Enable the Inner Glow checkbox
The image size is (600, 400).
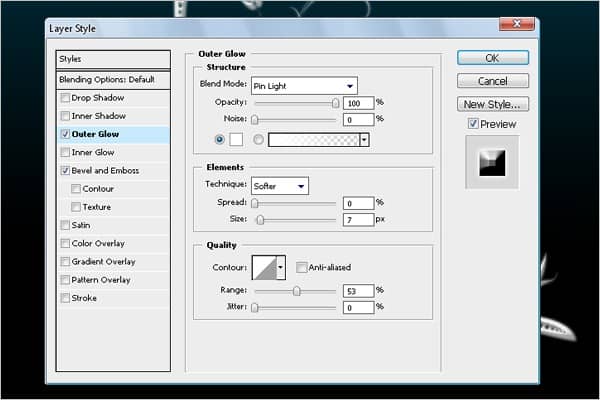point(65,152)
